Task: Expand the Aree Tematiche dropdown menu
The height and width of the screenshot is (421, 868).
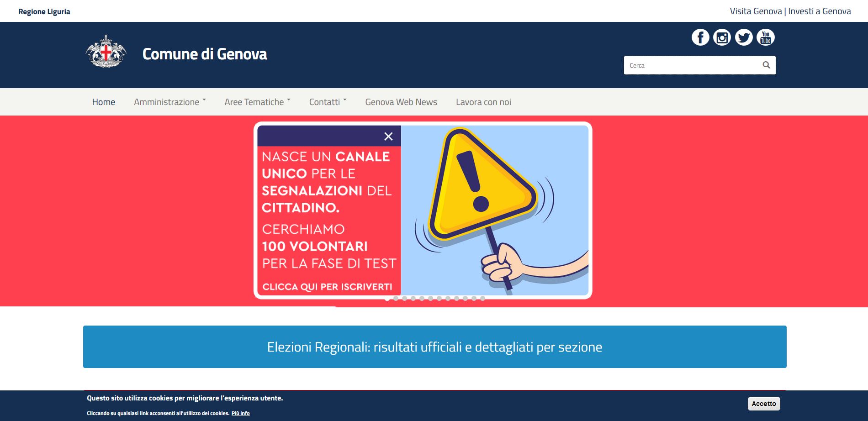Action: pos(257,102)
